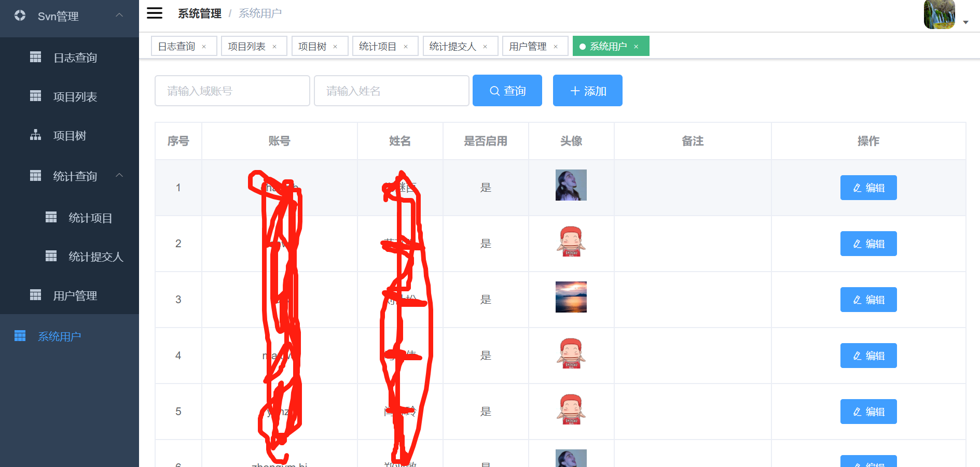This screenshot has height=467, width=980.
Task: Click 编辑 button for row 4
Action: (x=868, y=356)
